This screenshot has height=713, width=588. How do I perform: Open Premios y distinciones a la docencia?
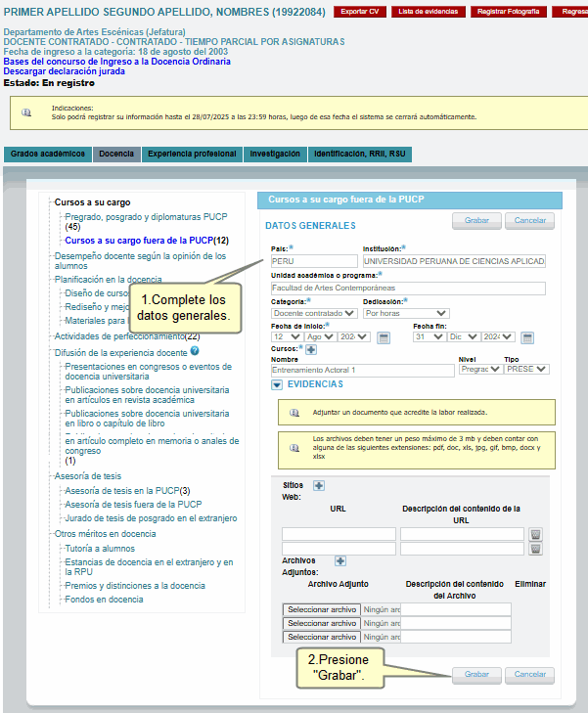click(135, 586)
